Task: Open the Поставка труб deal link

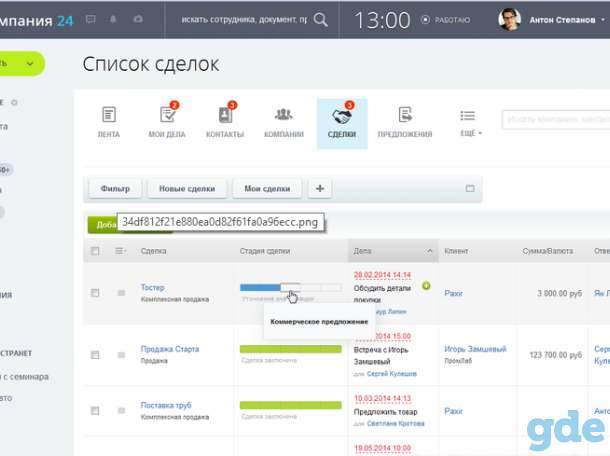Action: (x=166, y=405)
